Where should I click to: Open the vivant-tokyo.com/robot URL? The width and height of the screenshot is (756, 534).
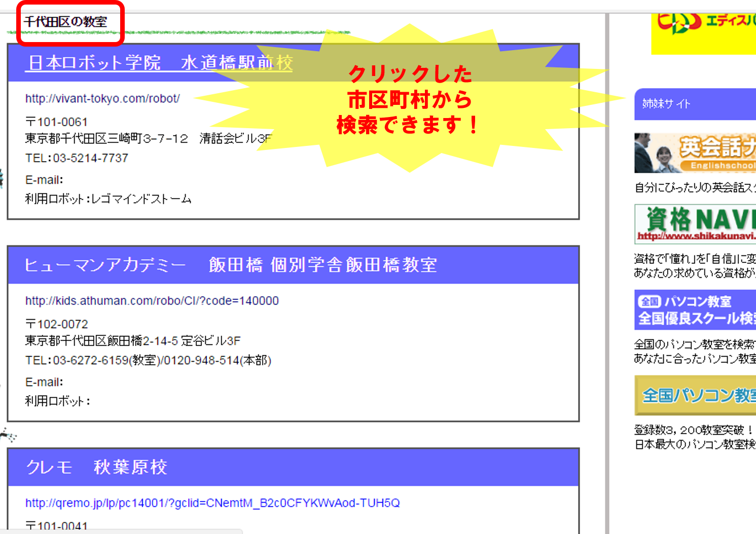102,98
